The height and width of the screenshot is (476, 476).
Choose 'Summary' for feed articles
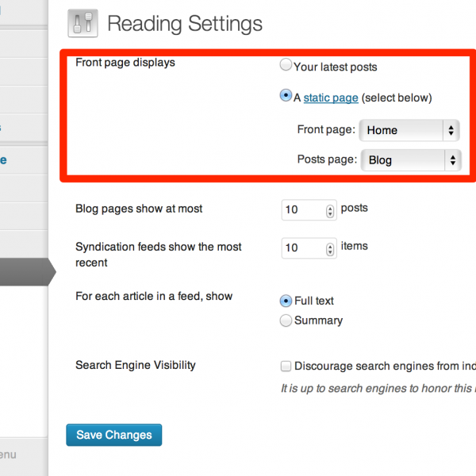tap(286, 321)
